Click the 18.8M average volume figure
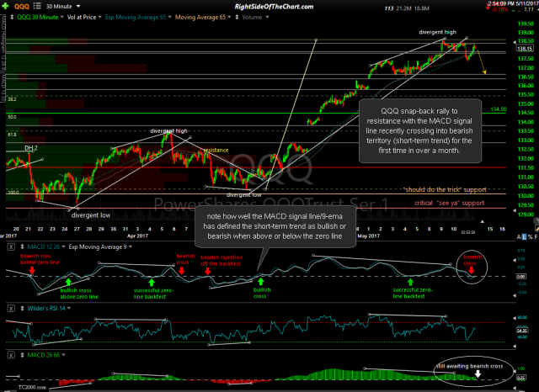539x392 pixels. (421, 8)
